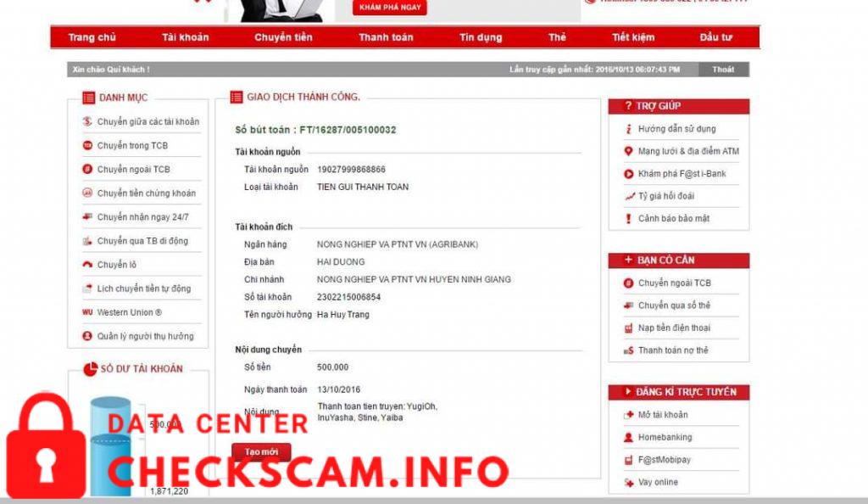The width and height of the screenshot is (868, 504).
Task: Click icon beside Chuyển tiền chứng khoán
Action: click(87, 193)
